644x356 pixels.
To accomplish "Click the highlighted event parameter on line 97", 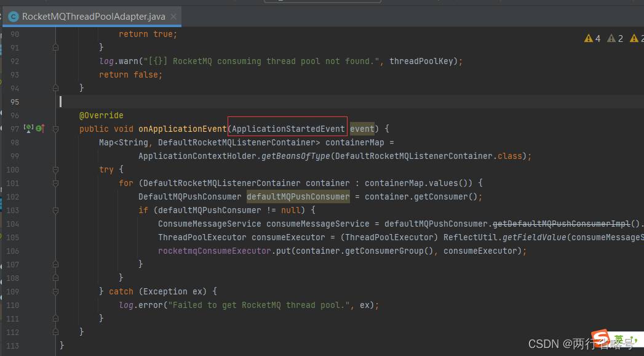I will click(362, 129).
